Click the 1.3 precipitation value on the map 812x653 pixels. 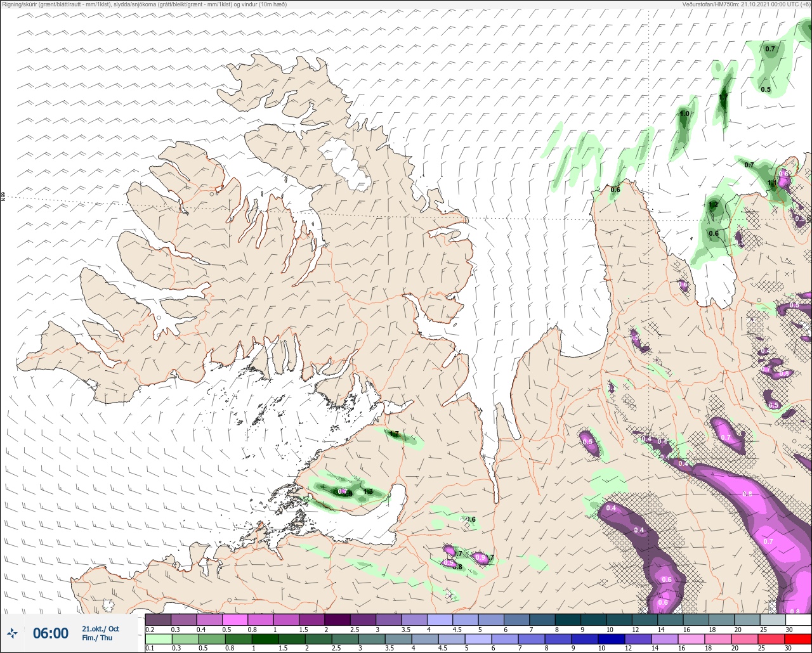pyautogui.click(x=368, y=491)
